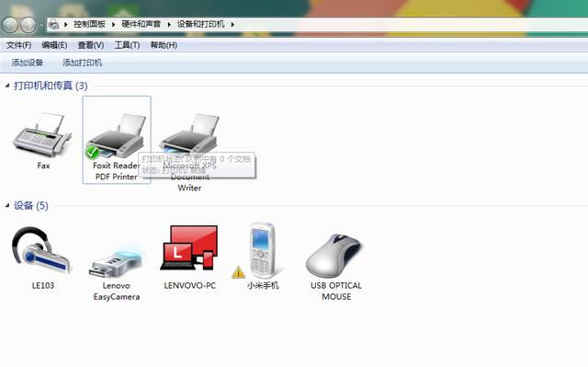The width and height of the screenshot is (588, 367).
Task: Collapse the 打印机和传真 group
Action: (7, 86)
